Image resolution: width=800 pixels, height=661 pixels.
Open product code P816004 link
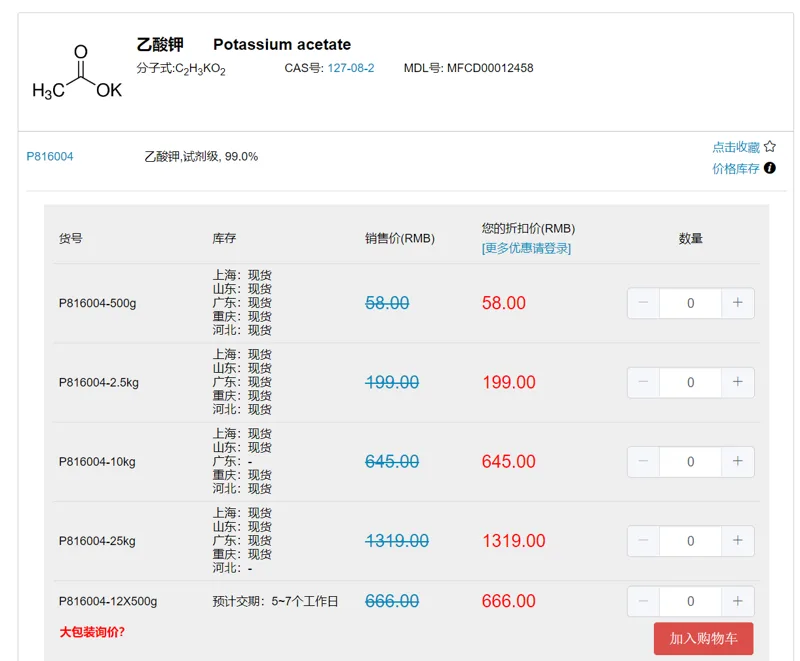49,157
